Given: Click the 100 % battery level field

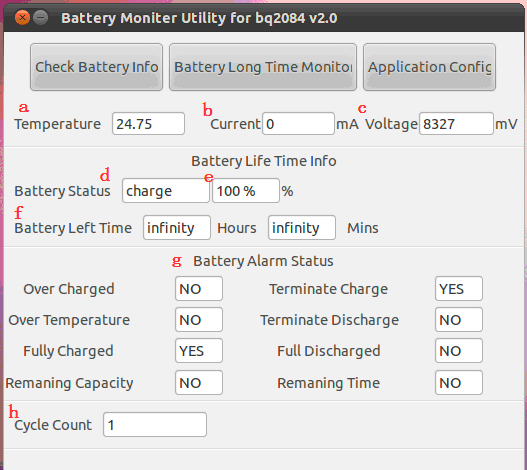Looking at the screenshot, I should coord(246,191).
